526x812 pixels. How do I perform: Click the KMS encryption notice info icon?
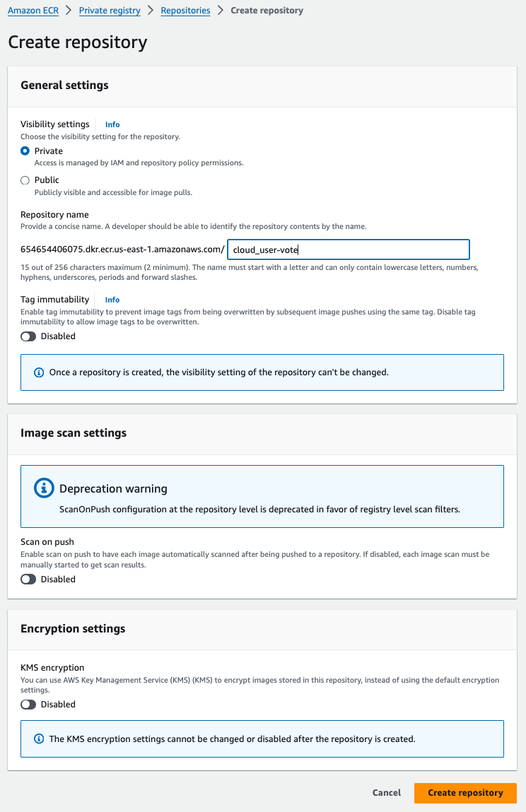coord(39,739)
